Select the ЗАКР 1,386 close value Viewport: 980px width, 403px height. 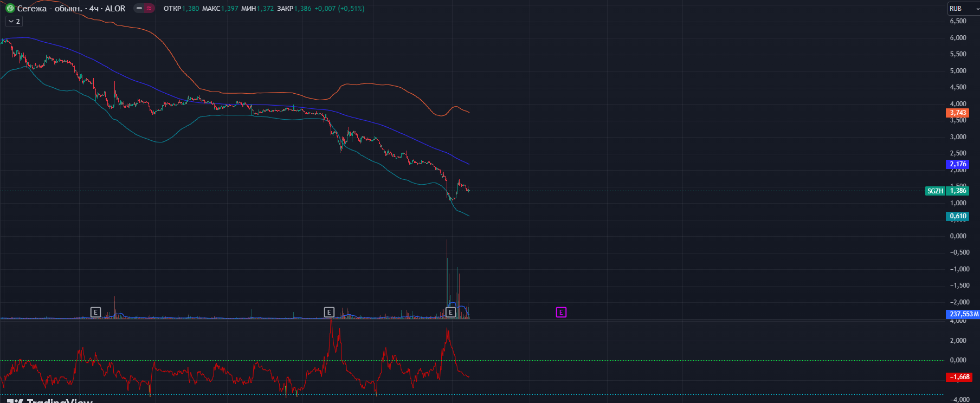point(294,8)
